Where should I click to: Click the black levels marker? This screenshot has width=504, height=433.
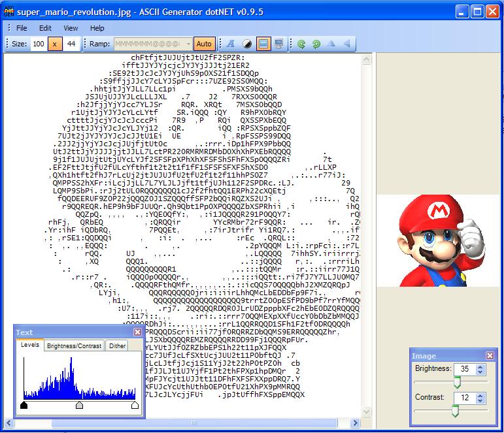click(24, 405)
